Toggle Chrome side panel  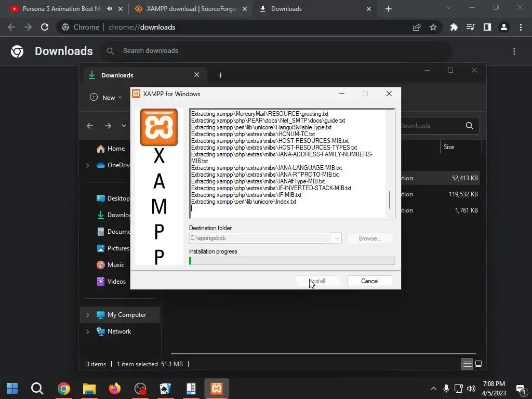click(487, 27)
